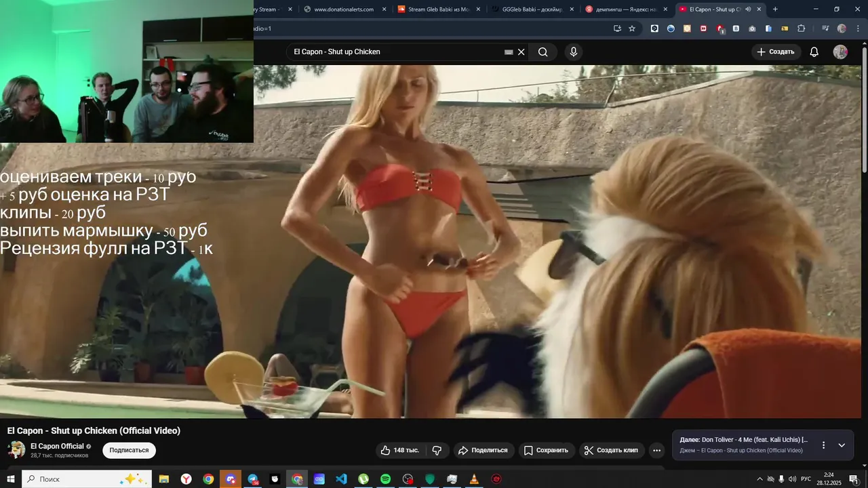868x488 pixels.
Task: Click the tray microphone icon
Action: tap(781, 479)
